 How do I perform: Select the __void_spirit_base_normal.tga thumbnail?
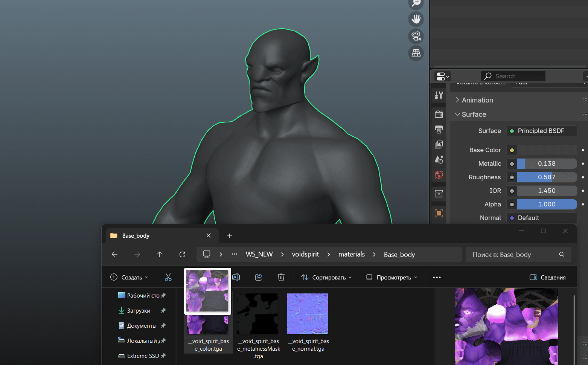[x=308, y=314]
